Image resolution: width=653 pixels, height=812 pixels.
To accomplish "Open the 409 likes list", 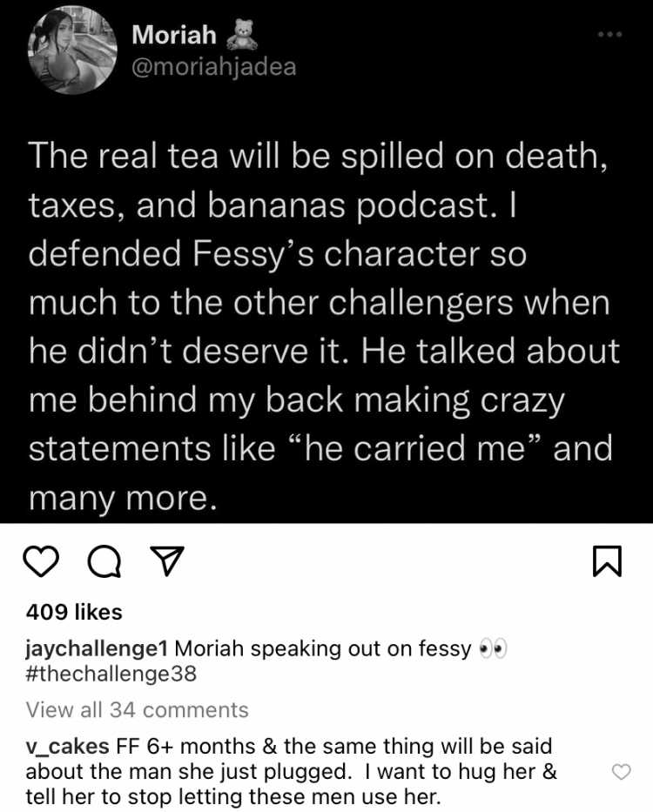I will point(74,612).
